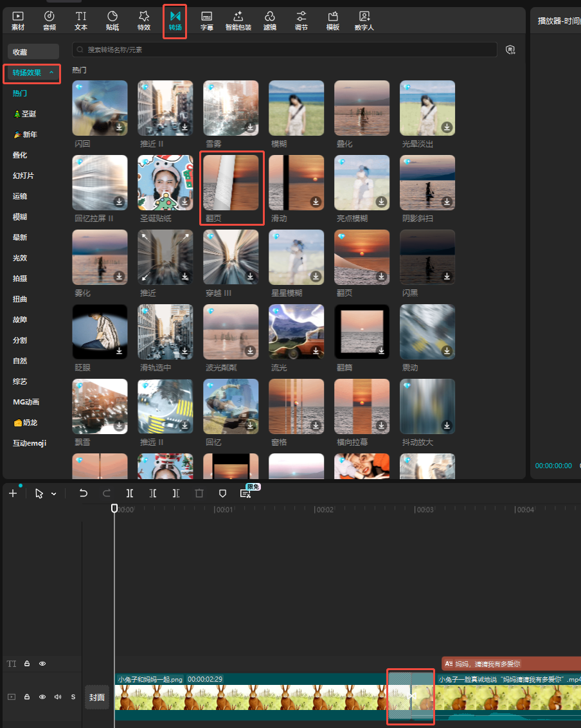The image size is (581, 728).
Task: Click the plus add-track button in timeline
Action: (x=13, y=493)
